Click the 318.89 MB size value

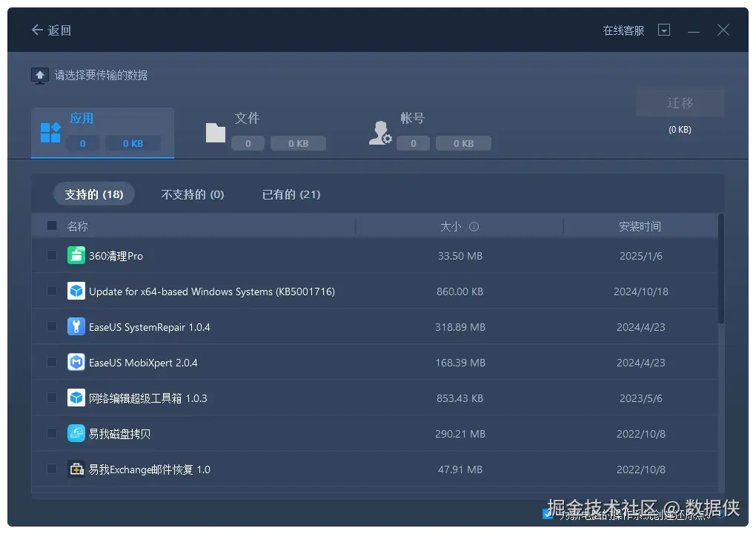coord(460,327)
